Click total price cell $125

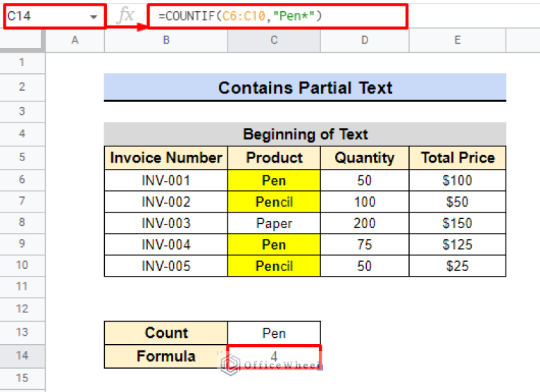click(458, 244)
